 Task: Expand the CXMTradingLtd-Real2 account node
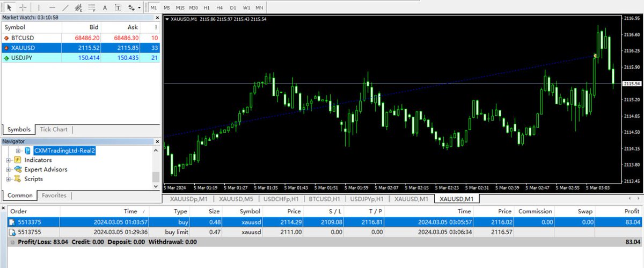18,151
